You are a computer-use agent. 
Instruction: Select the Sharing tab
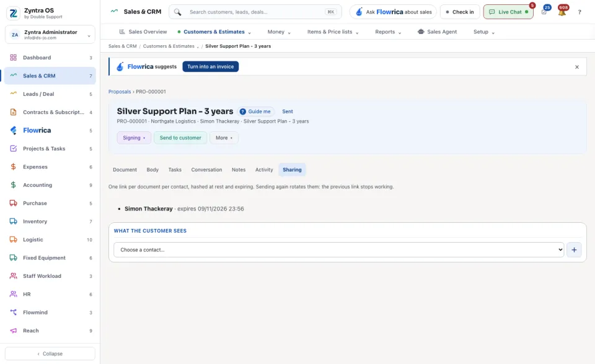tap(292, 170)
